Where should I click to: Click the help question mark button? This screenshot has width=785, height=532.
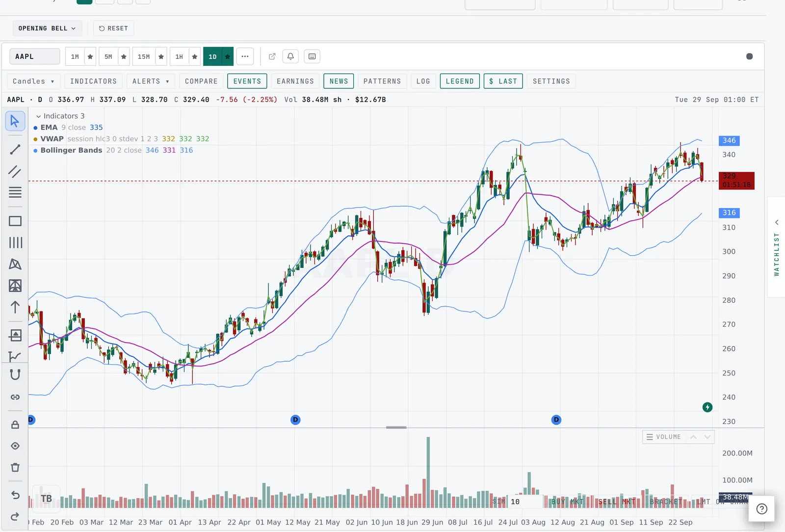pyautogui.click(x=761, y=509)
